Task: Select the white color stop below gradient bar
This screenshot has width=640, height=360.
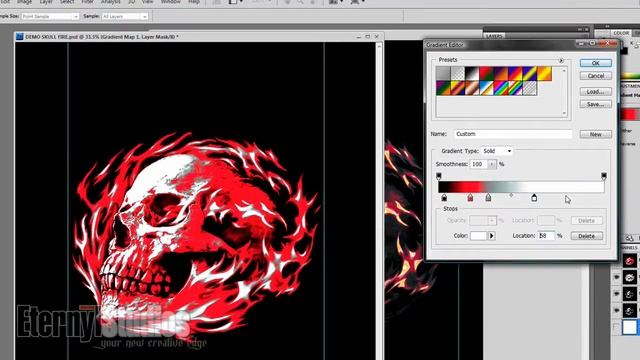Action: (534, 198)
